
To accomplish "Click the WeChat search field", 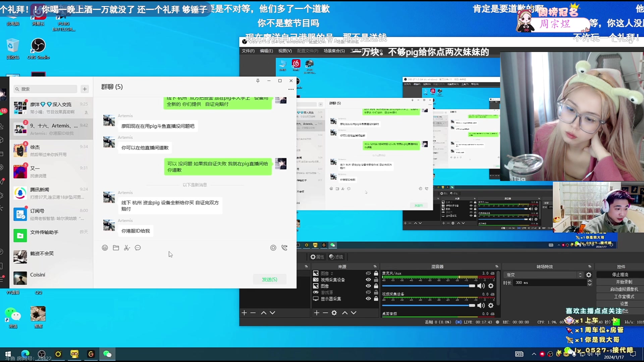I will click(x=45, y=89).
